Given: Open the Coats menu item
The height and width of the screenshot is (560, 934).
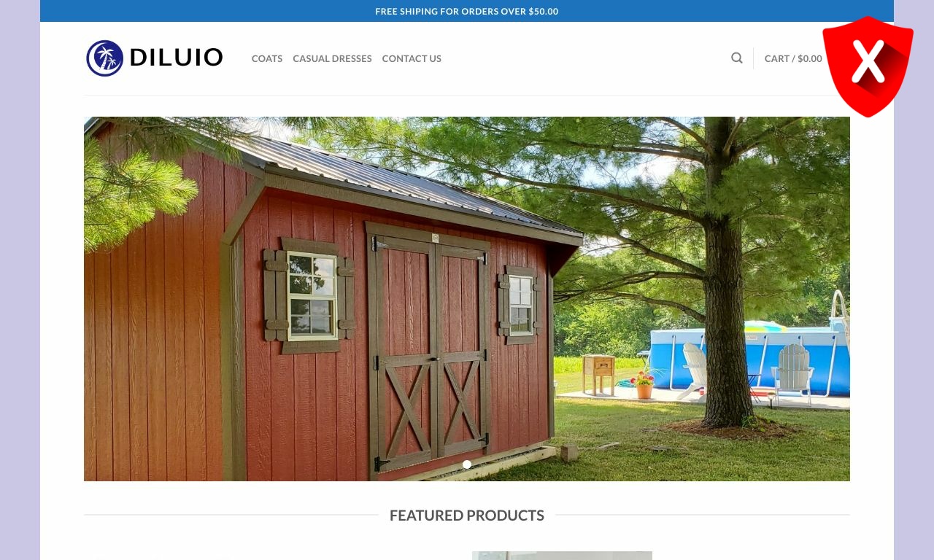Looking at the screenshot, I should 267,58.
